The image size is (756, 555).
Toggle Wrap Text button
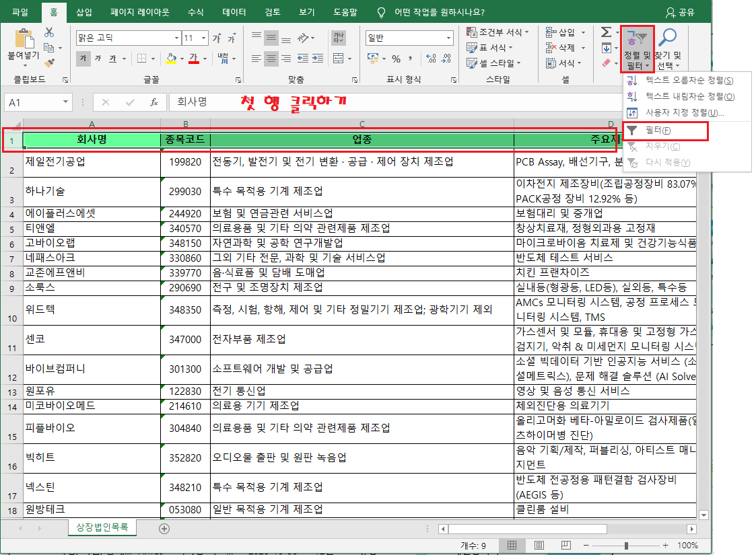tap(339, 38)
